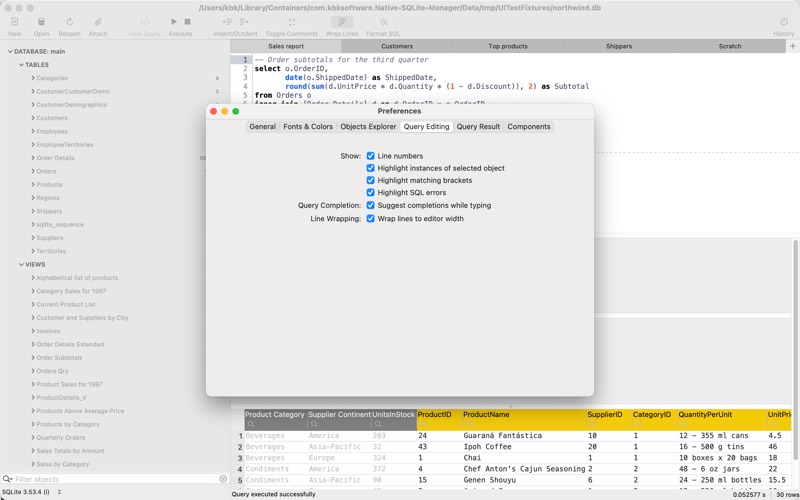Toggle Suggest completions while typing
The width and height of the screenshot is (800, 500).
tap(370, 205)
